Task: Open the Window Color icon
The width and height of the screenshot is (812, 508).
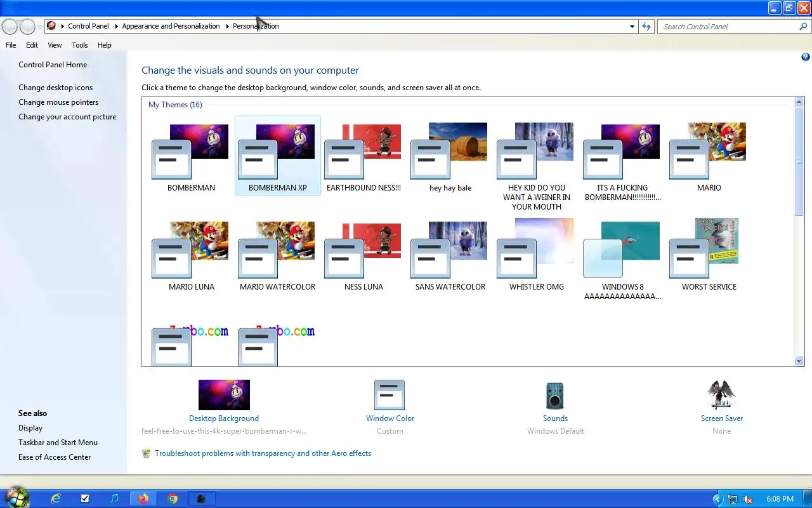Action: click(390, 395)
